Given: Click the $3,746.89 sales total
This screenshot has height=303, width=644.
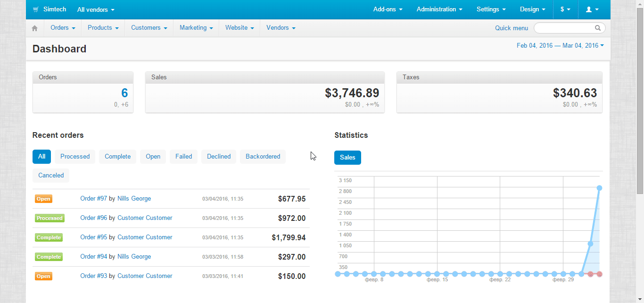Looking at the screenshot, I should 352,93.
